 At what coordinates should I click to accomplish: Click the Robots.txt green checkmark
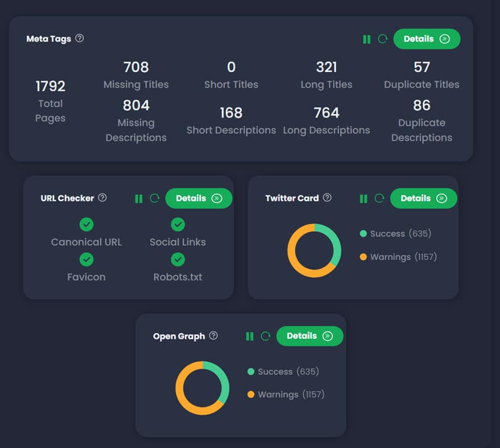pos(178,260)
